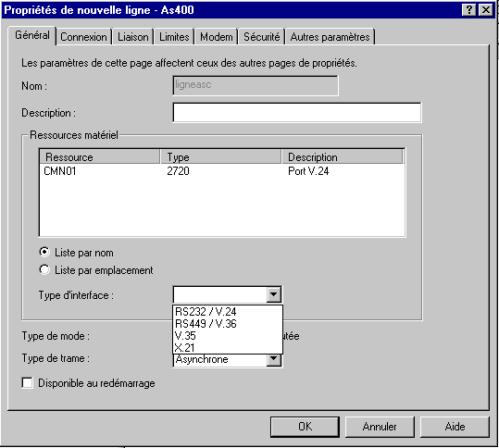Open the Liaison tab
Screen dimensions: 499x448
pyautogui.click(x=133, y=37)
